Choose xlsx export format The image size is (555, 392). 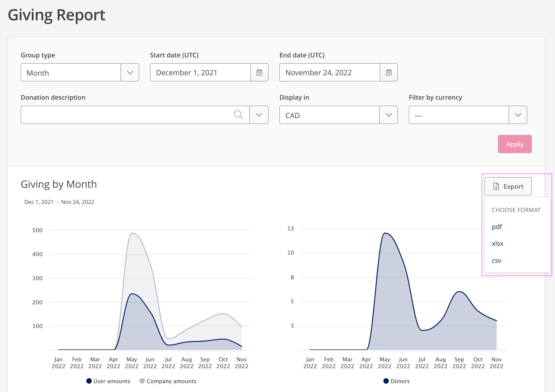497,243
